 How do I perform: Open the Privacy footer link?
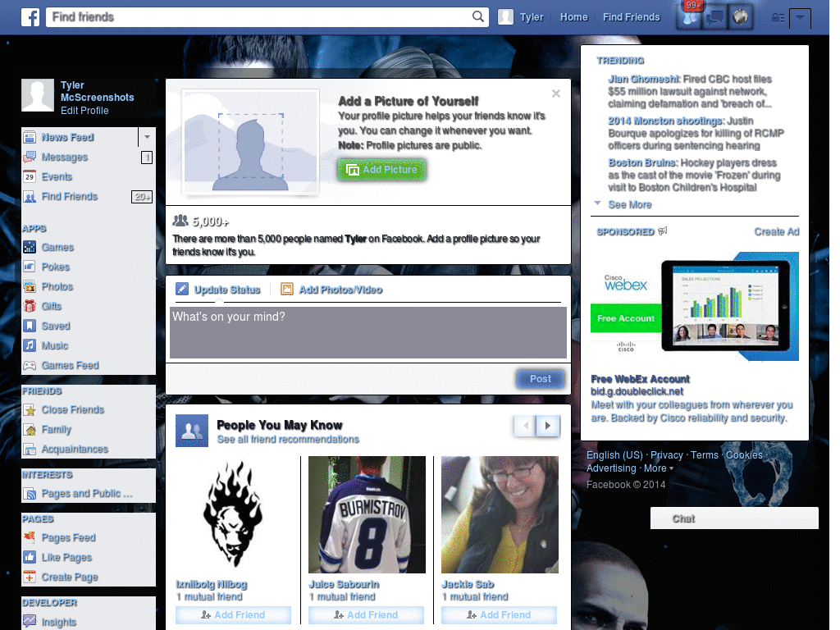pyautogui.click(x=666, y=454)
